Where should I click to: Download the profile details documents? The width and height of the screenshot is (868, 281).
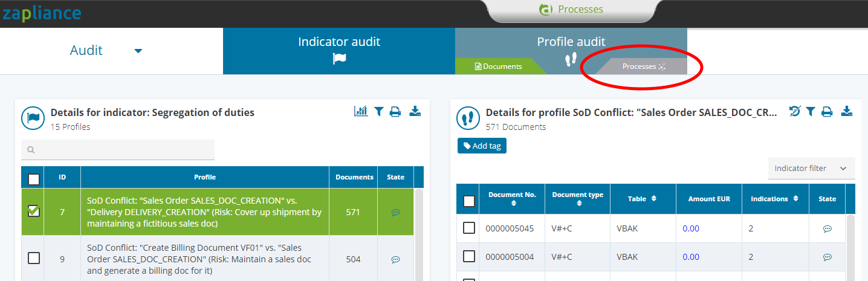click(847, 111)
